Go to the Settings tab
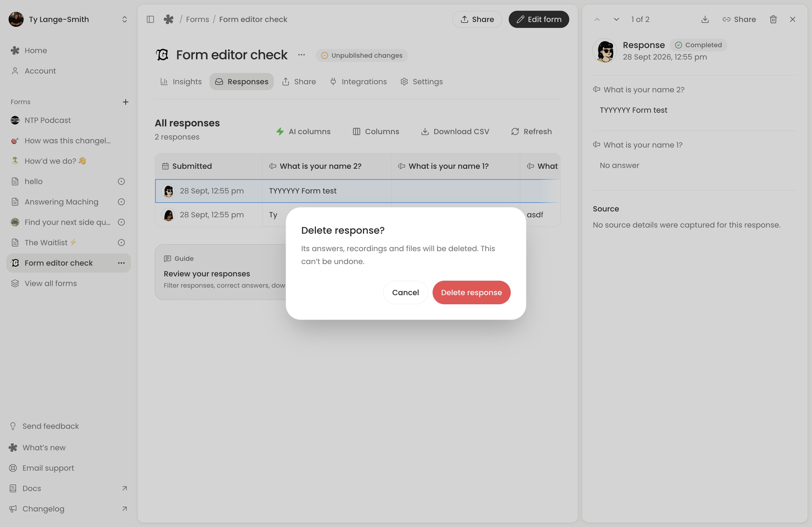The image size is (812, 527). coord(422,82)
